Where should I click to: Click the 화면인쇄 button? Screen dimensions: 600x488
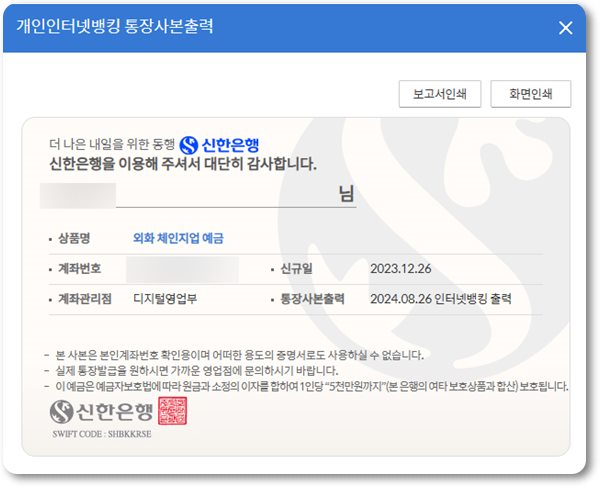[531, 94]
